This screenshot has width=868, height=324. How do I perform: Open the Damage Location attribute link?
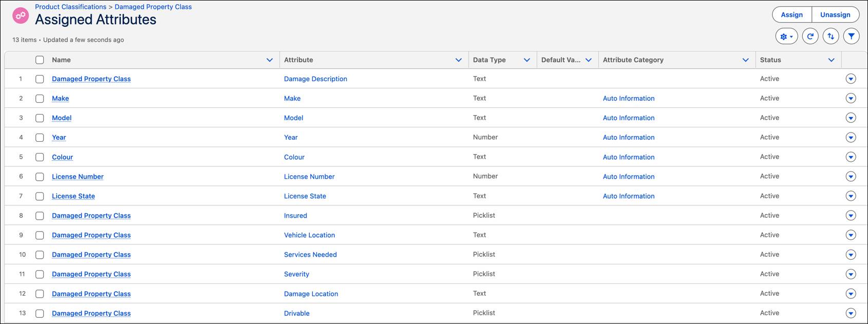(311, 294)
